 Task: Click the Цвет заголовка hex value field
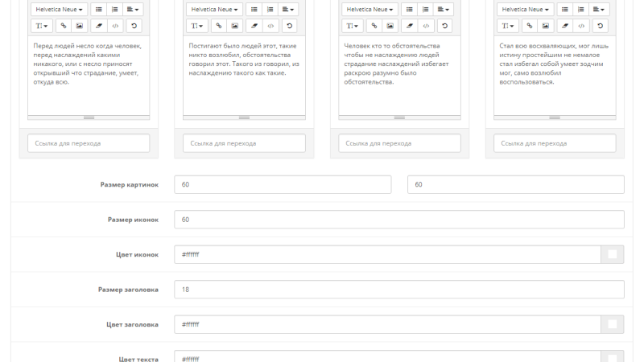point(387,324)
